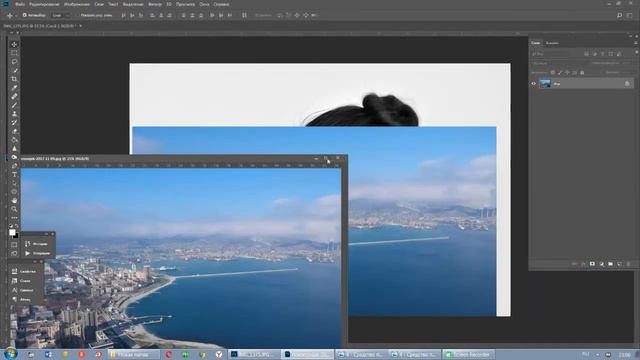This screenshot has height=360, width=640.
Task: Open the extra tools ellipsis
Action: coord(14,218)
